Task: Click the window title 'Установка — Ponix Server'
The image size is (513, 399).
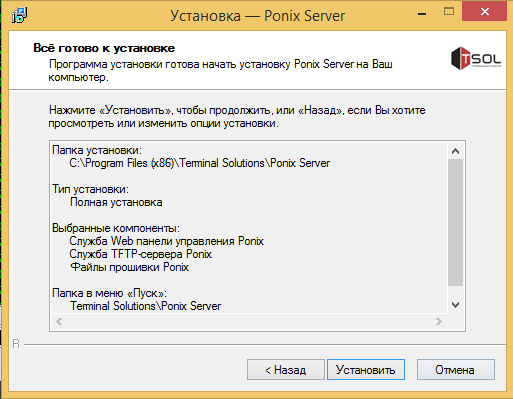Action: [x=258, y=16]
